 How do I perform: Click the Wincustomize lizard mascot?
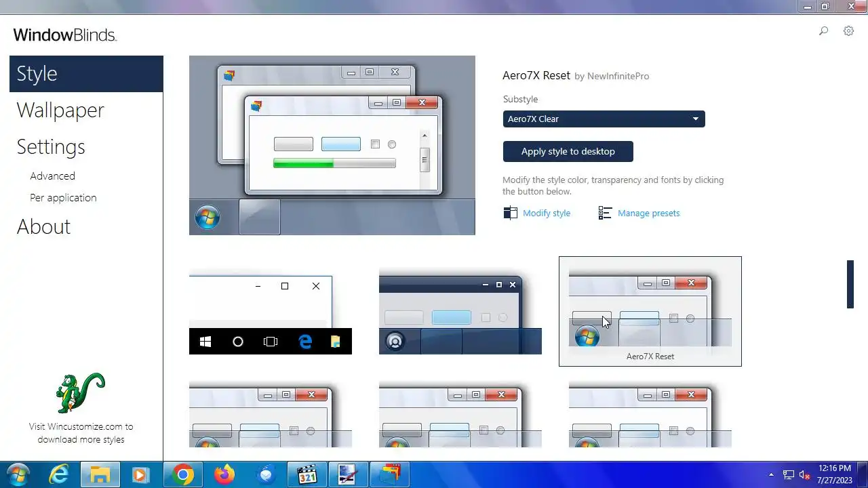80,392
